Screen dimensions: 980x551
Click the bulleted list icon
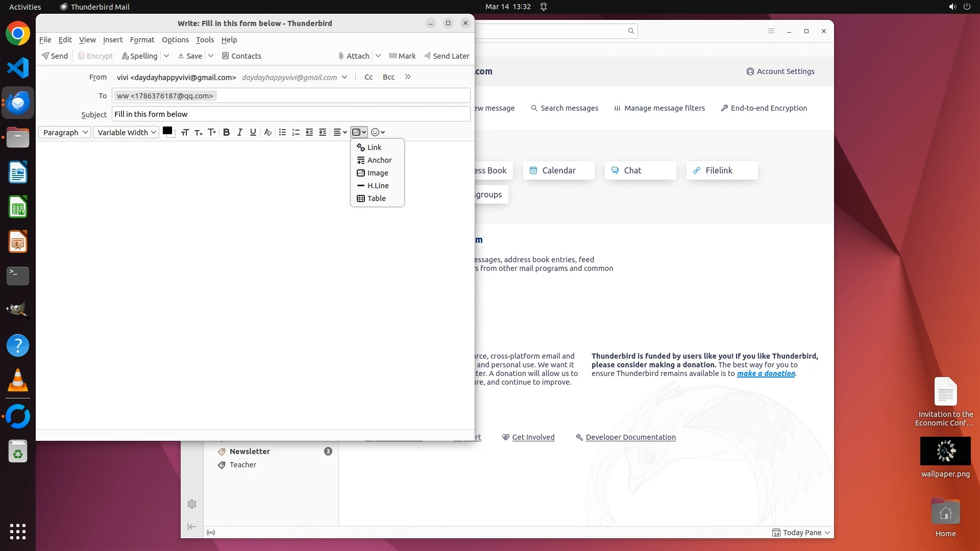click(x=282, y=132)
